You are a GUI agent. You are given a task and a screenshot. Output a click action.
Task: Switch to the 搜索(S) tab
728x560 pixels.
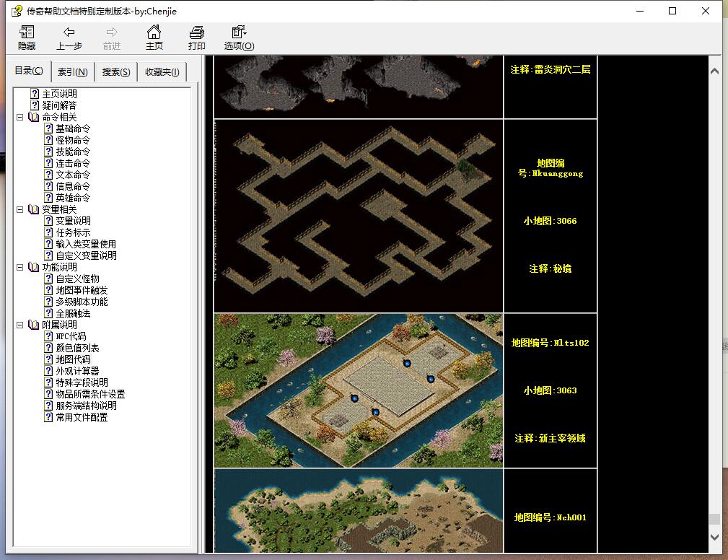[x=116, y=72]
